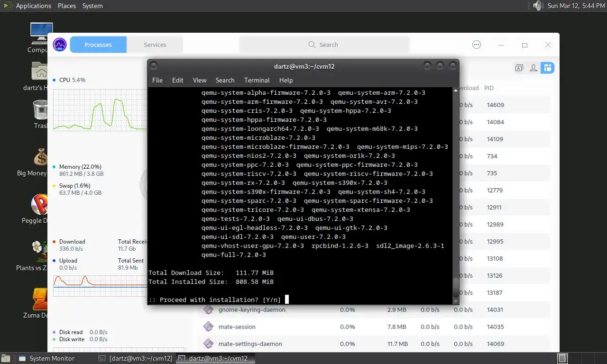Open the terminal Help menu
Viewport: 607px width, 364px height.
coord(286,80)
